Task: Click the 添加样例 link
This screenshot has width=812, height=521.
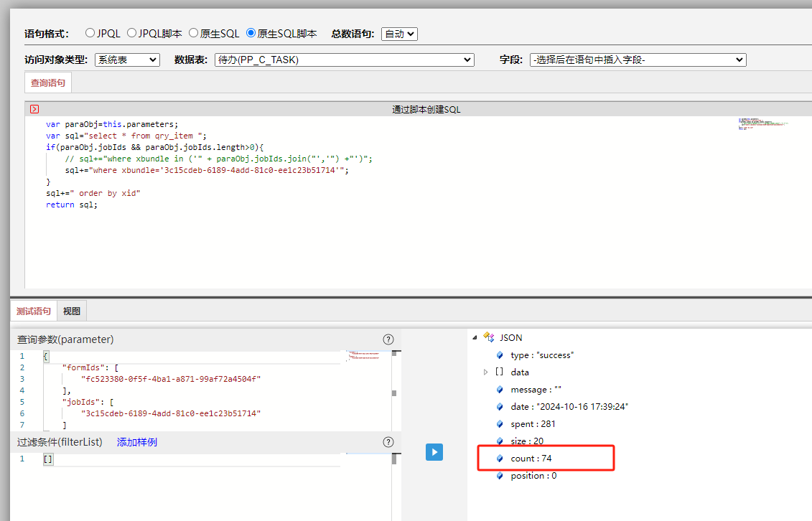Action: point(136,442)
